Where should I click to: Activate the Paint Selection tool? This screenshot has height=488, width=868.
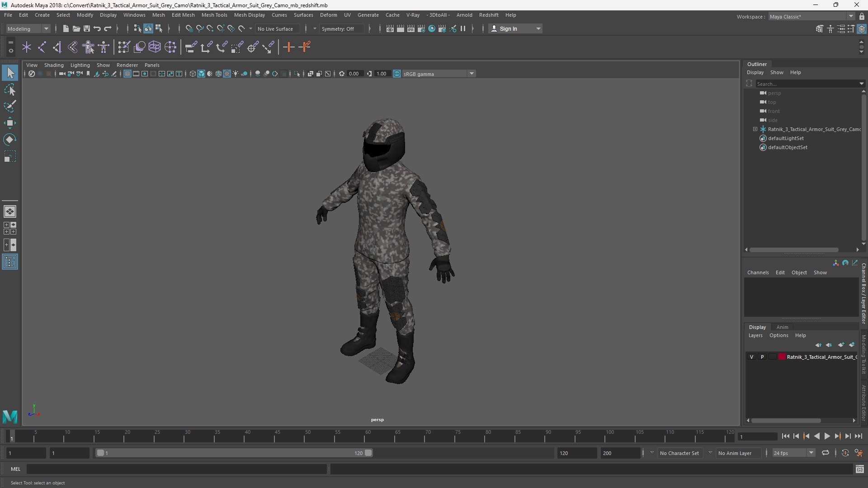10,106
